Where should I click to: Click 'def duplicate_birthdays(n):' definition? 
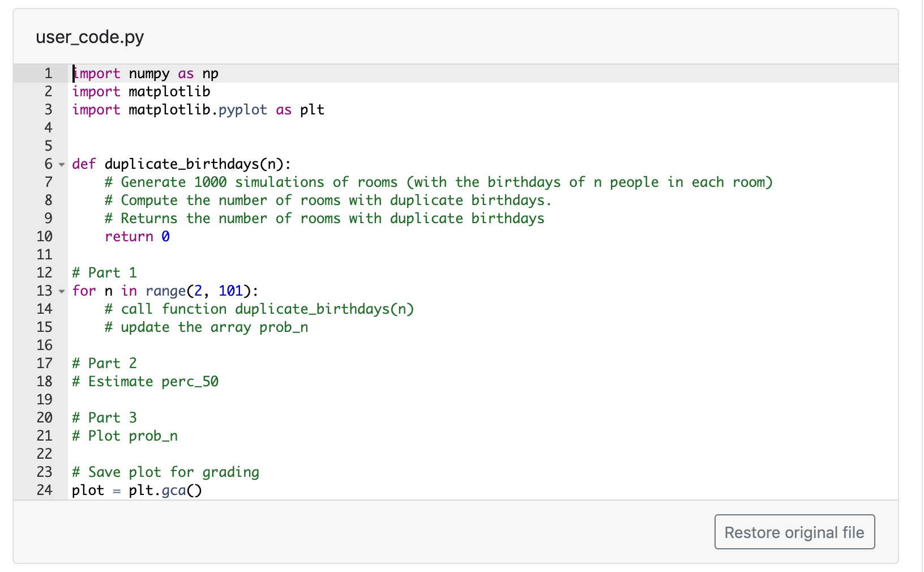(182, 164)
